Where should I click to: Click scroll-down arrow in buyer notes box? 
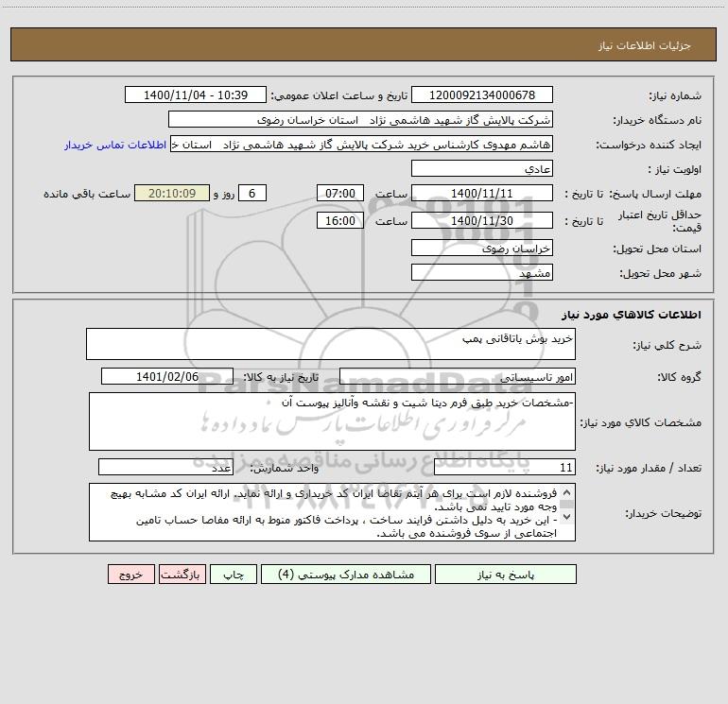tap(566, 517)
